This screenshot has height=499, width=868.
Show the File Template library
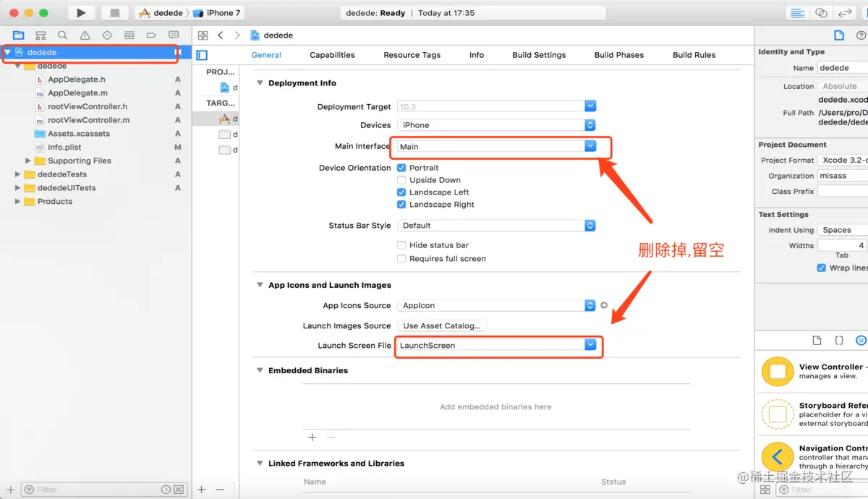pos(817,340)
